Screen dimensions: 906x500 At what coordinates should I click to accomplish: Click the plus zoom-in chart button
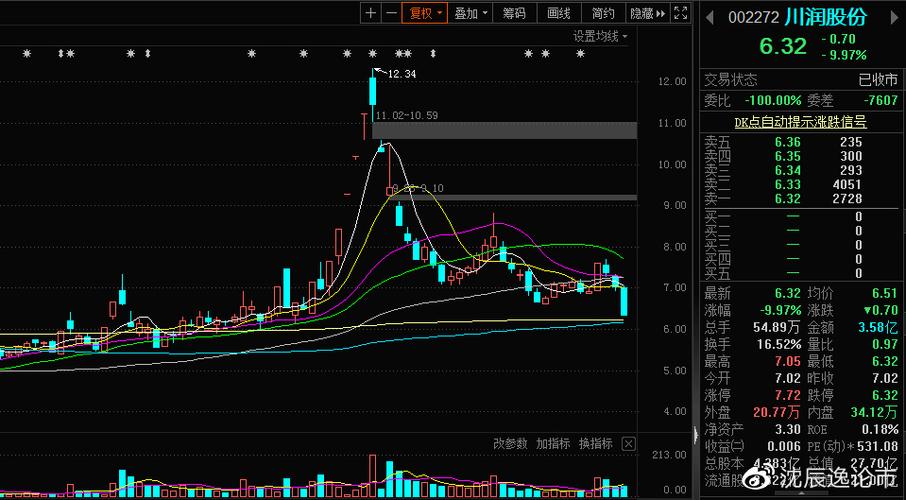(x=371, y=13)
